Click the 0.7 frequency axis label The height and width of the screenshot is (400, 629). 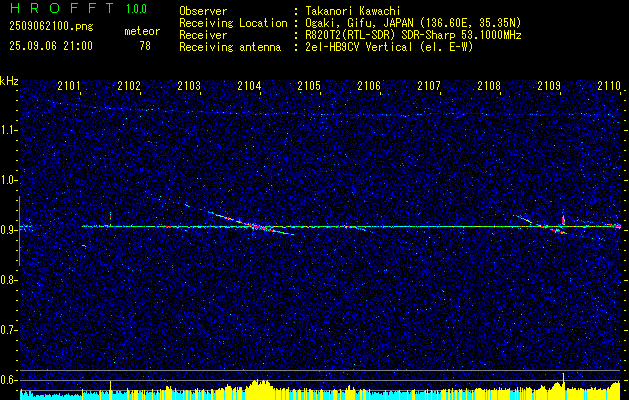click(x=8, y=330)
